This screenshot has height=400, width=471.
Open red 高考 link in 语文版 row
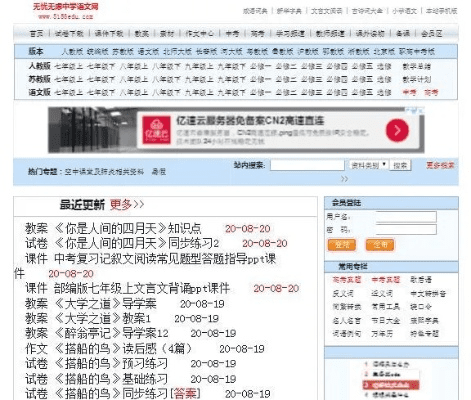coord(431,92)
